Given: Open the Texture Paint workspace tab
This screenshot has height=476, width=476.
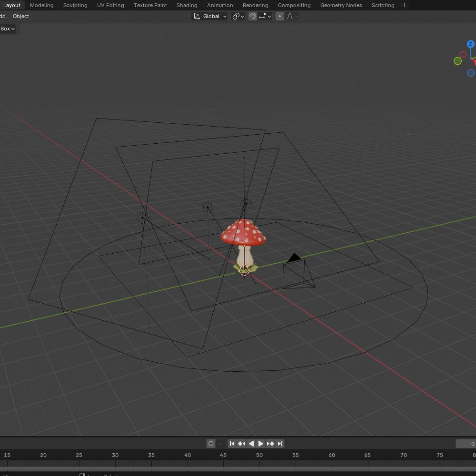Looking at the screenshot, I should pyautogui.click(x=150, y=5).
